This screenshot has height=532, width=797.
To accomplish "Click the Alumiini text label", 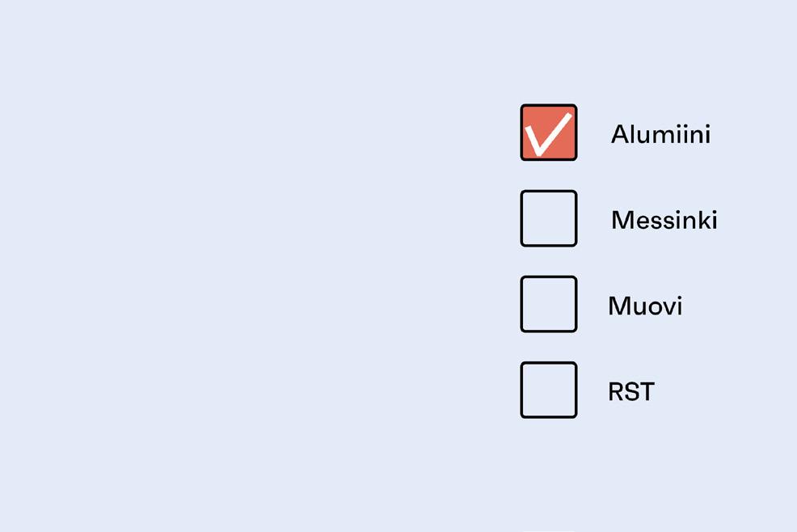I will 660,134.
